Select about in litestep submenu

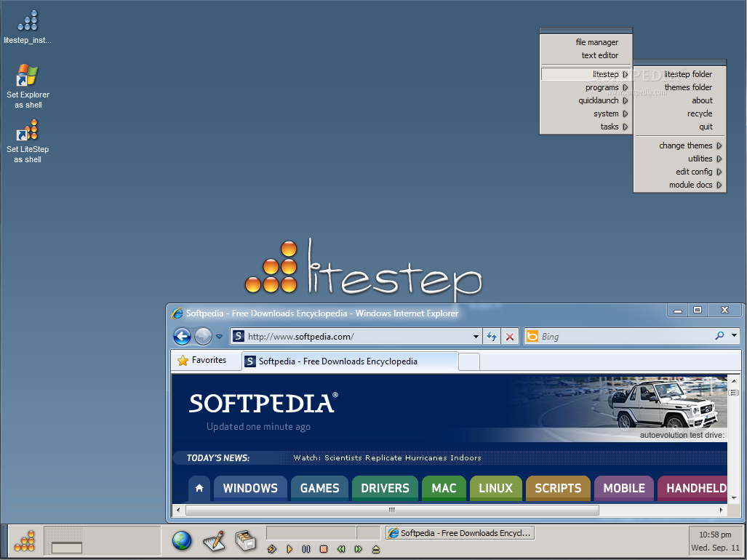680,100
